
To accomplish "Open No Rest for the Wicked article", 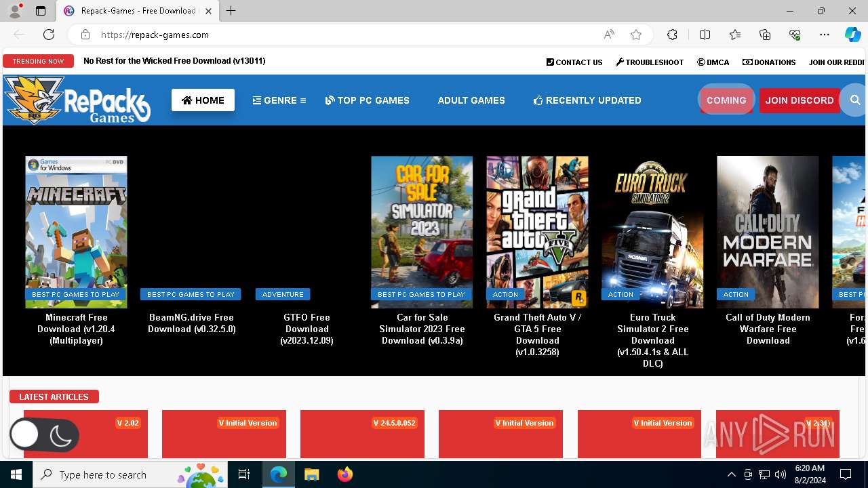I will 174,61.
